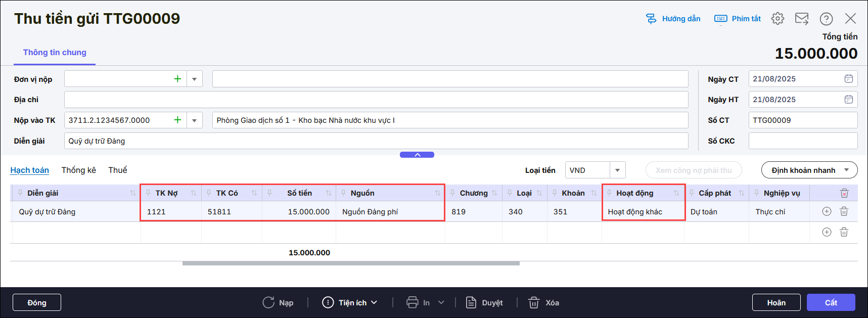Switch to the Thuế tab

coord(117,170)
